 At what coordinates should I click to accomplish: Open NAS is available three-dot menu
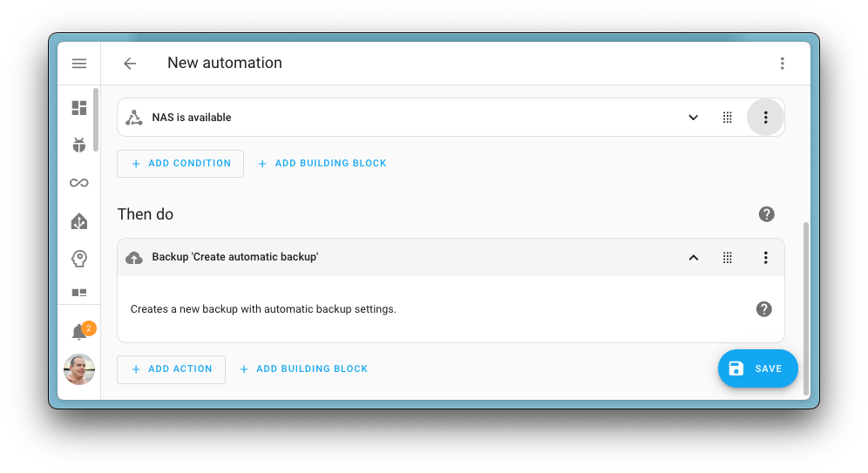[765, 118]
